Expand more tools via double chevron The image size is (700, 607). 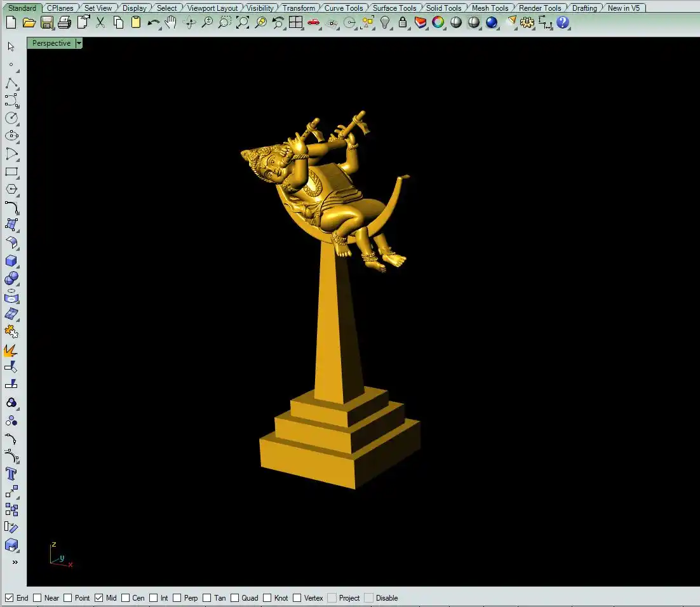(15, 562)
